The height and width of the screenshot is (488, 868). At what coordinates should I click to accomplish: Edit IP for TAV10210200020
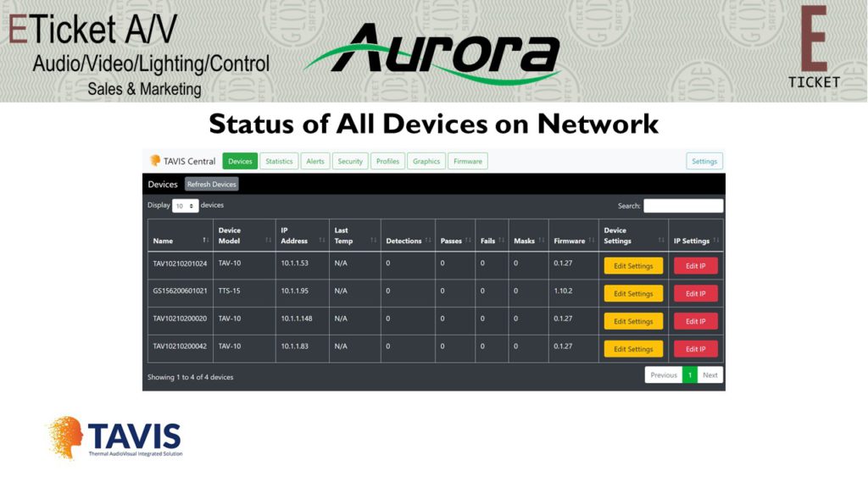(695, 321)
